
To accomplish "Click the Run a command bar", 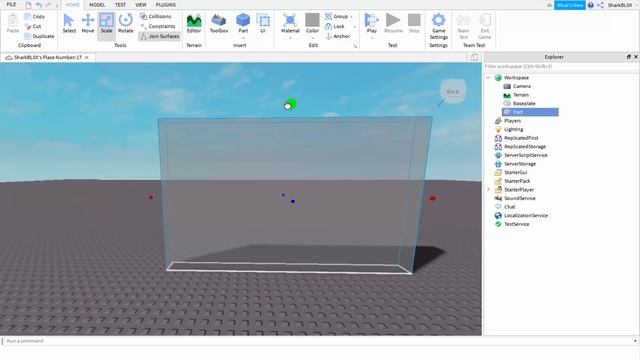I will click(319, 341).
